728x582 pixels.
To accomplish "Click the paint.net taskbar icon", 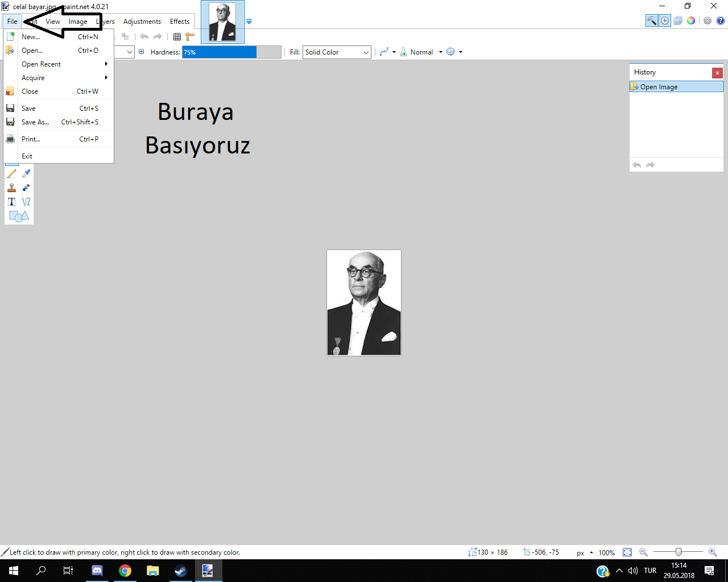I will pos(208,571).
